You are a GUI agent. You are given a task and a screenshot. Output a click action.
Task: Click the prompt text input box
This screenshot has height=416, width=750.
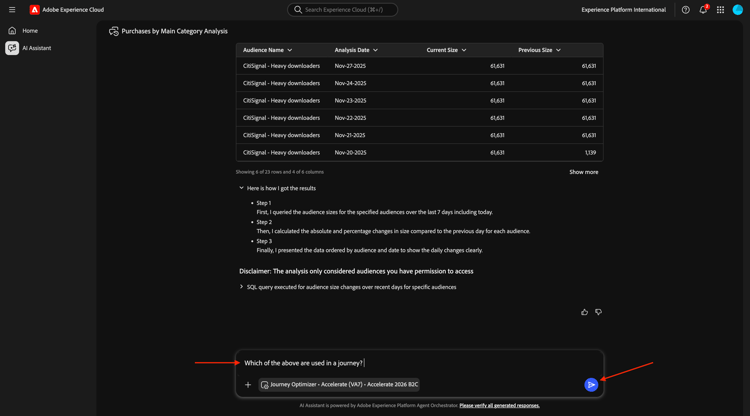419,363
